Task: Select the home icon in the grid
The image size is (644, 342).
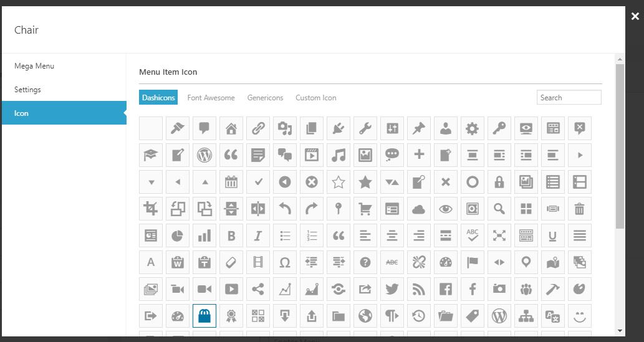Action: (231, 129)
